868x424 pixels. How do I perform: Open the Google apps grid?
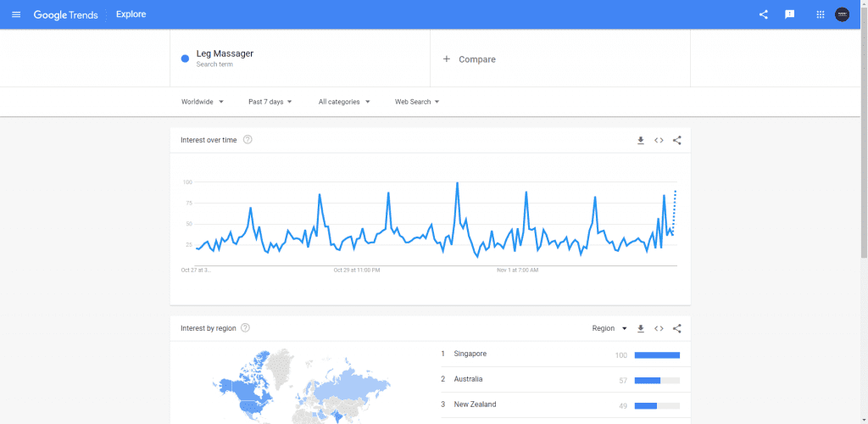(820, 14)
